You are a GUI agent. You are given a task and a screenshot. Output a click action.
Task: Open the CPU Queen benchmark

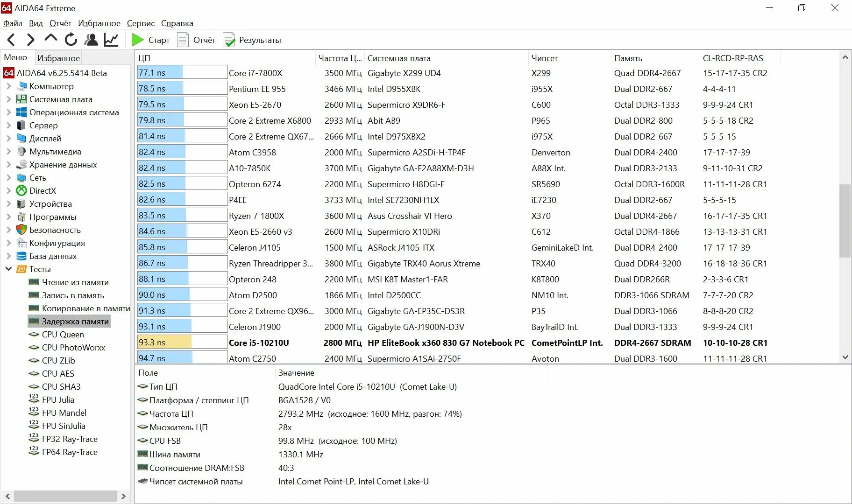(56, 335)
